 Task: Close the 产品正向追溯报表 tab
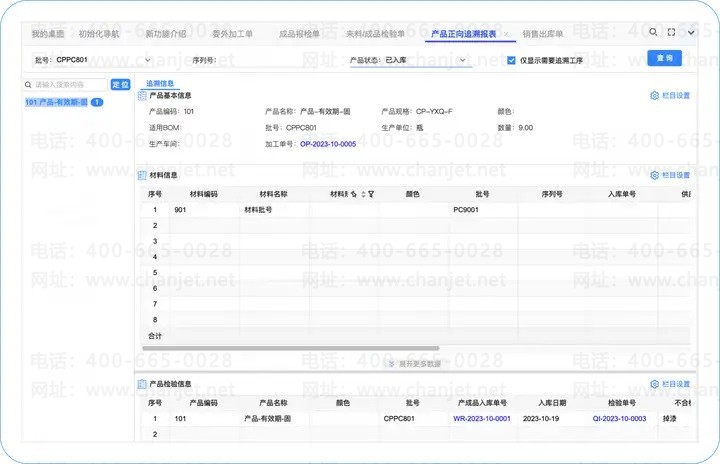click(506, 34)
